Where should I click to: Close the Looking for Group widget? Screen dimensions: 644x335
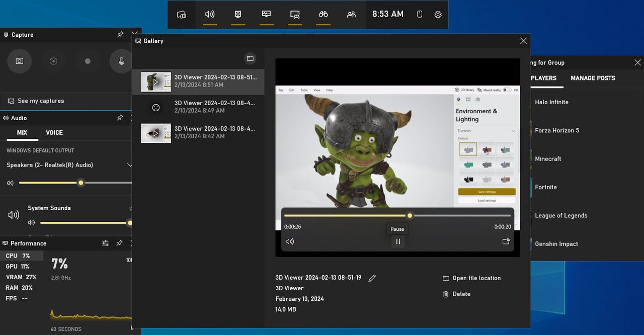click(x=637, y=62)
